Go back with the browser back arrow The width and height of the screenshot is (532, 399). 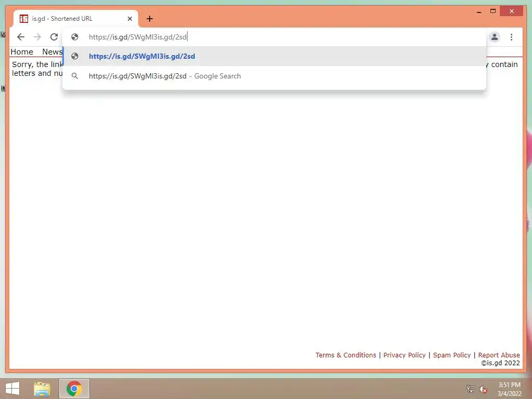21,37
